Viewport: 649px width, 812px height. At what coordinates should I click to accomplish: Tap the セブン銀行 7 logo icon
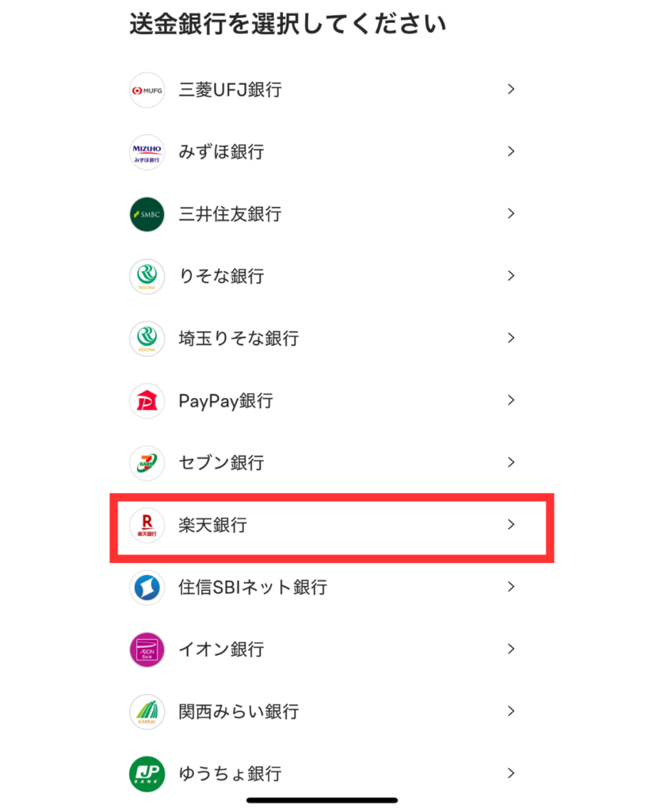click(x=147, y=463)
